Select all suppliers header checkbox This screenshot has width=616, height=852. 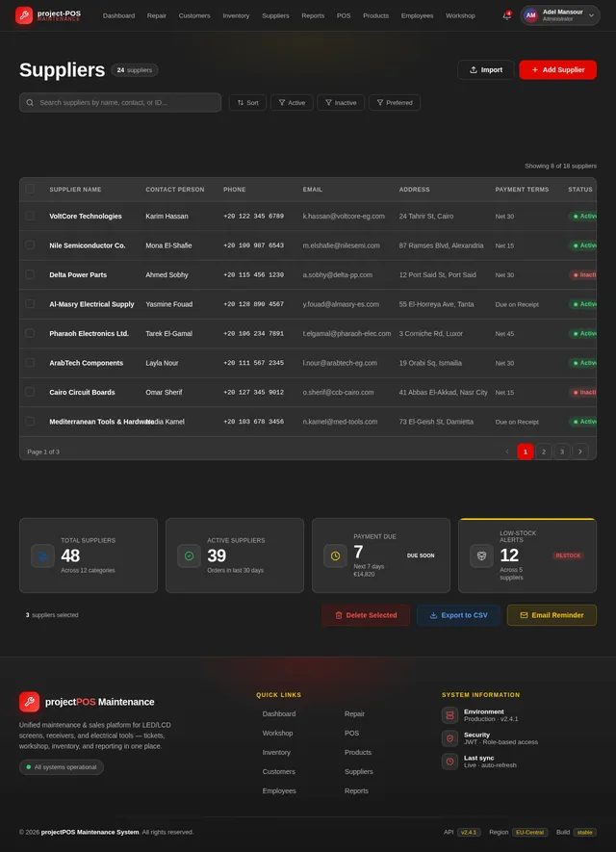[30, 189]
